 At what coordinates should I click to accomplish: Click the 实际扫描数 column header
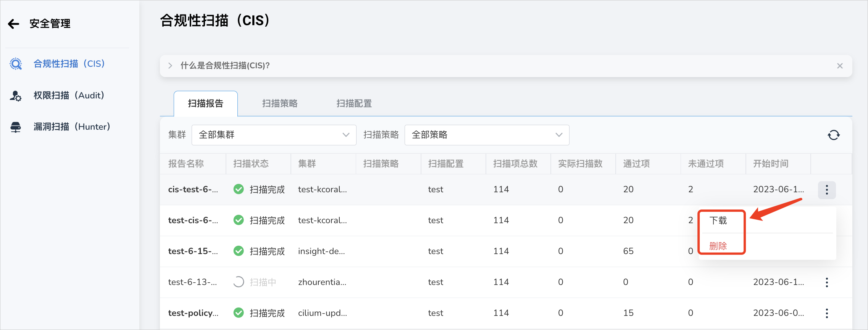[x=580, y=164]
